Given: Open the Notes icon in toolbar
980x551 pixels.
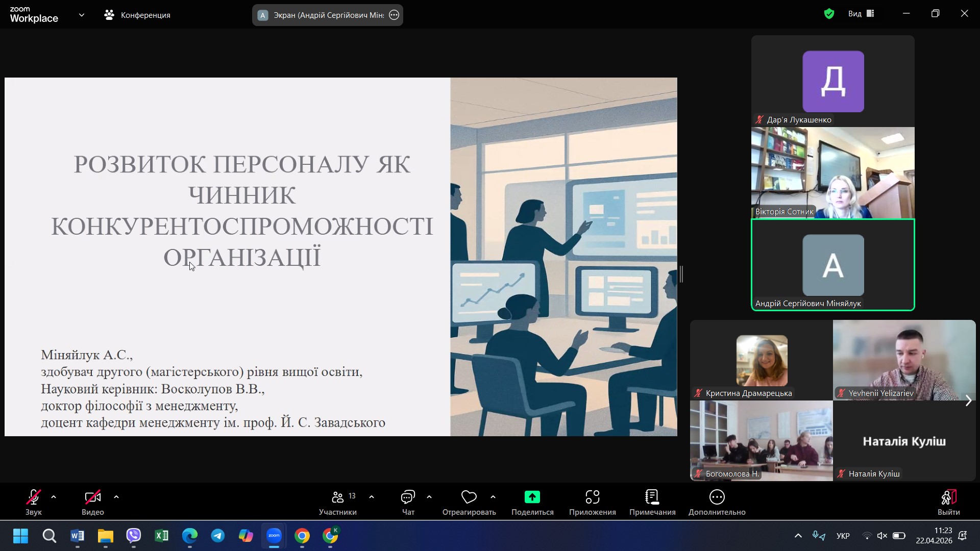Looking at the screenshot, I should click(652, 497).
